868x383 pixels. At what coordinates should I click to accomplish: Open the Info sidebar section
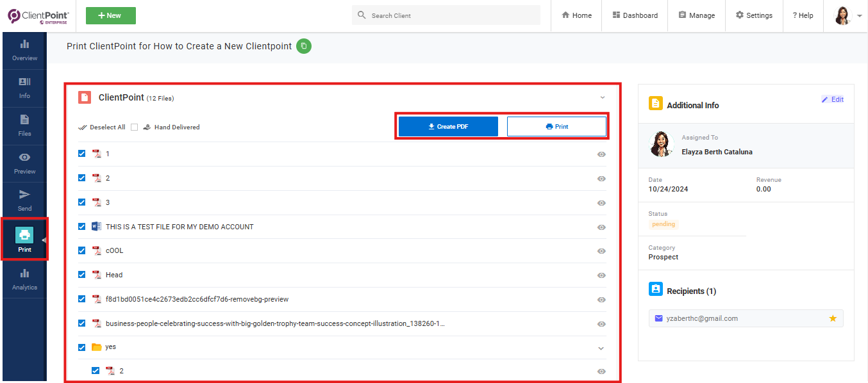(x=24, y=88)
